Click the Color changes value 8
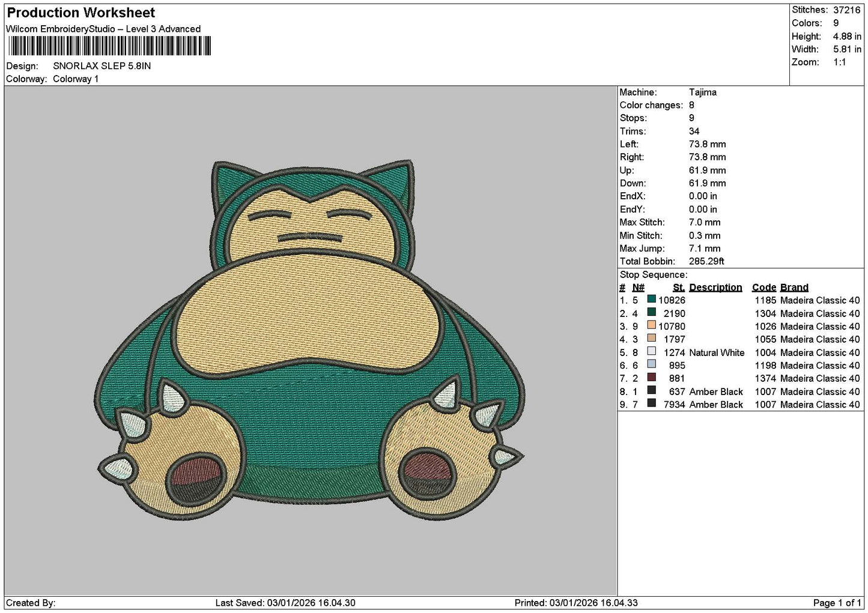868x613 pixels. (x=692, y=105)
